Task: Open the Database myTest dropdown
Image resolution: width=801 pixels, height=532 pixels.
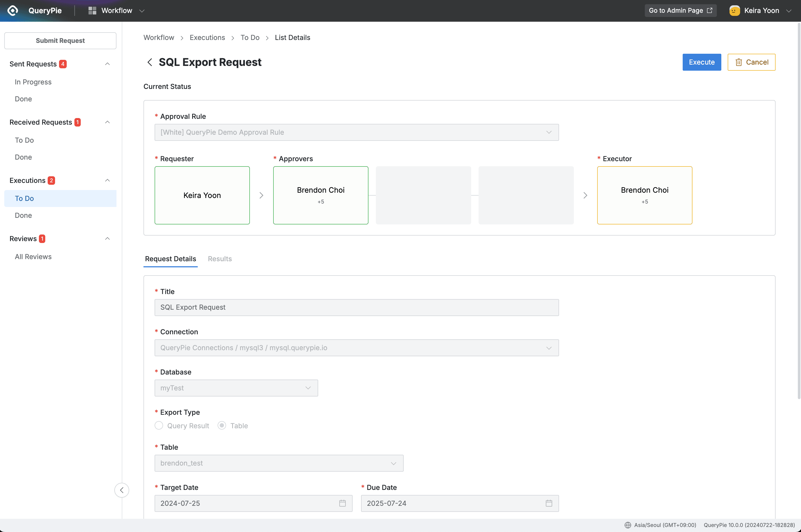Action: click(236, 388)
